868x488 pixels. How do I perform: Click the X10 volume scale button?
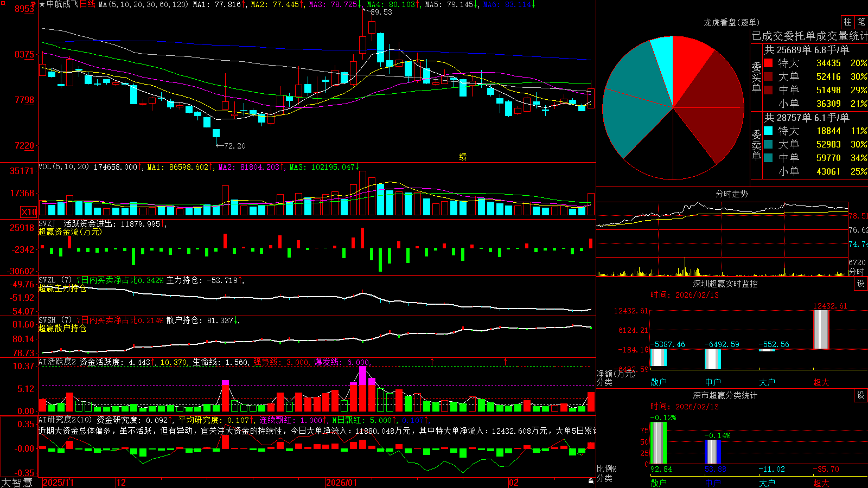(29, 212)
